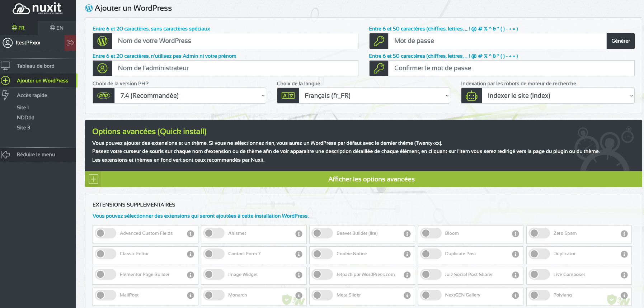Click the info icon for Meta Slider

click(407, 295)
